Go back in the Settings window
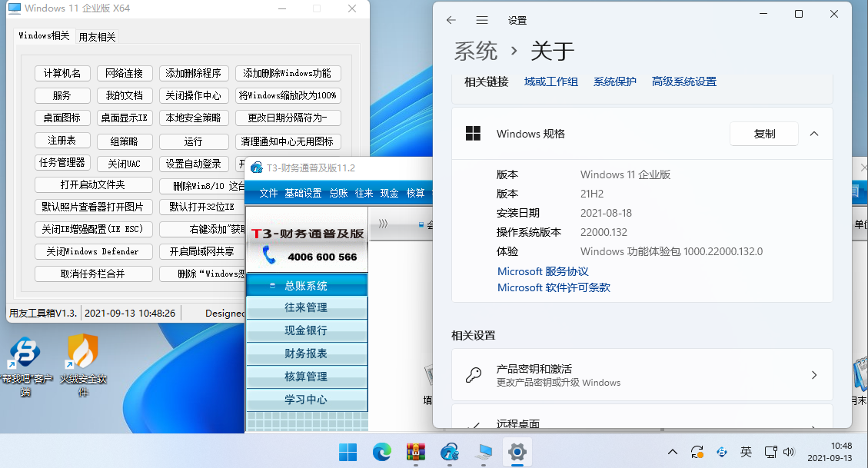 (x=451, y=20)
